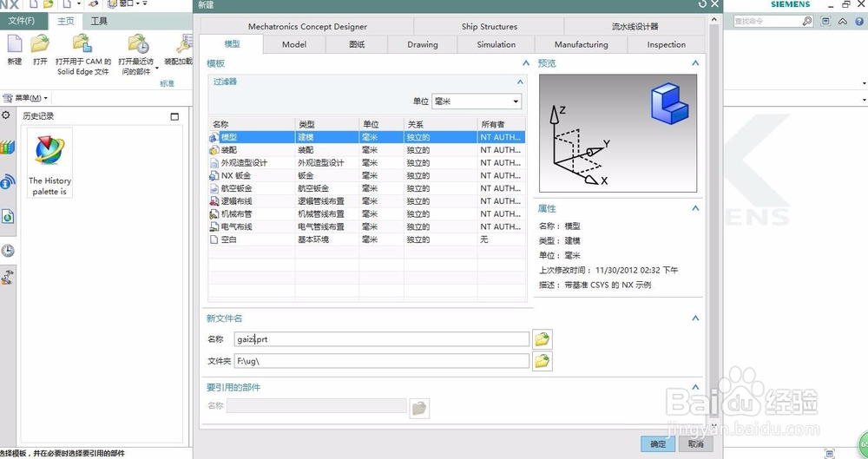Click the 打开 open folder ribbon icon
The image size is (868, 459).
40,43
